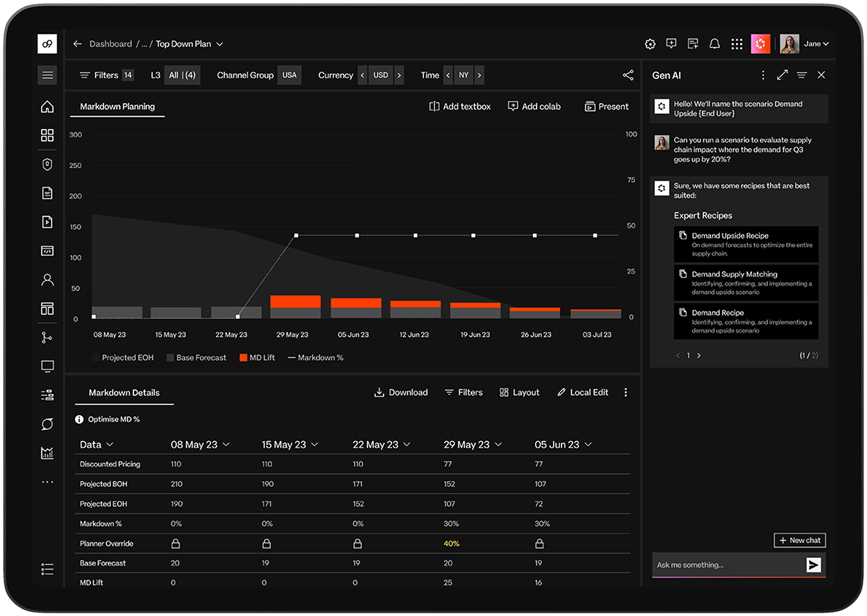Switch to the Markdown Details tab

124,393
